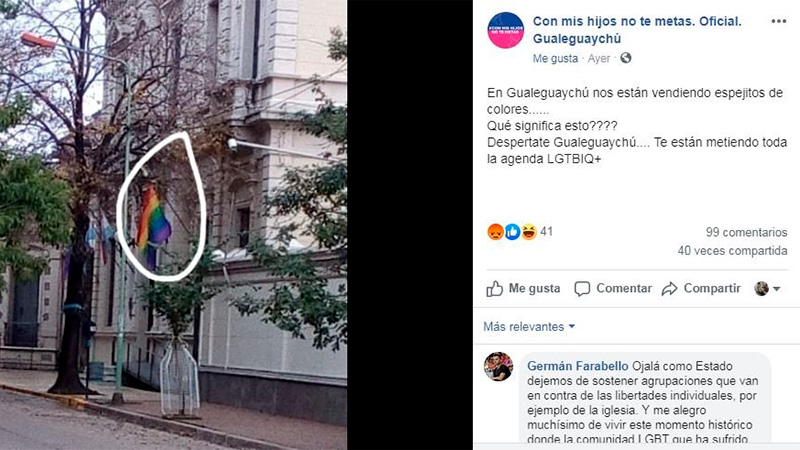View the 40 veces compartida link
Viewport: 800px width, 450px height.
pyautogui.click(x=732, y=251)
